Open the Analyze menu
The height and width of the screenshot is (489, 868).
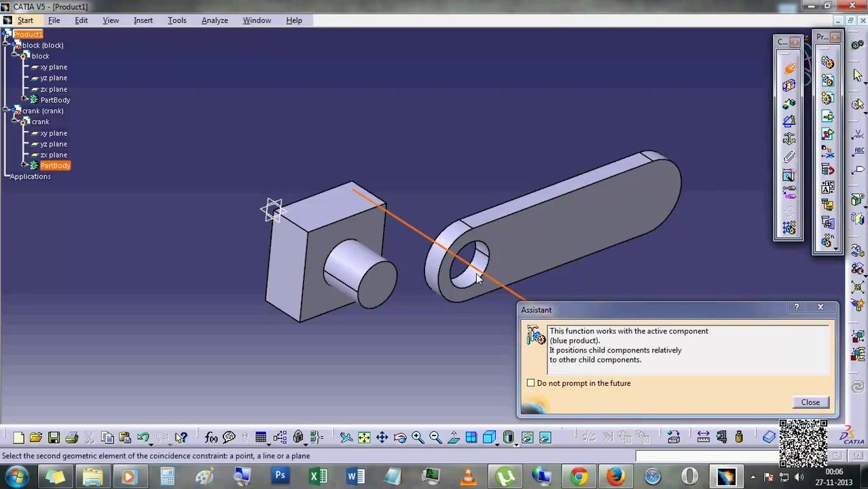click(x=215, y=20)
